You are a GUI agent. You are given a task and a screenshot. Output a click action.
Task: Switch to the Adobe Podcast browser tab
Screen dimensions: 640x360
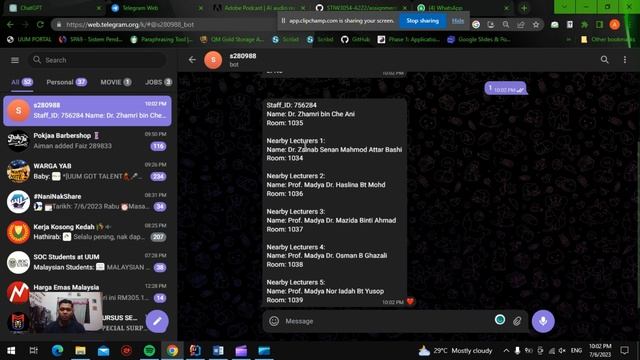(x=259, y=8)
